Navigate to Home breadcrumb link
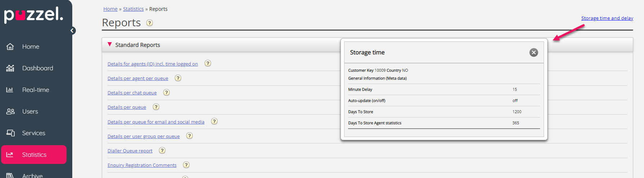Viewport: 644px width, 178px height. pos(110,9)
